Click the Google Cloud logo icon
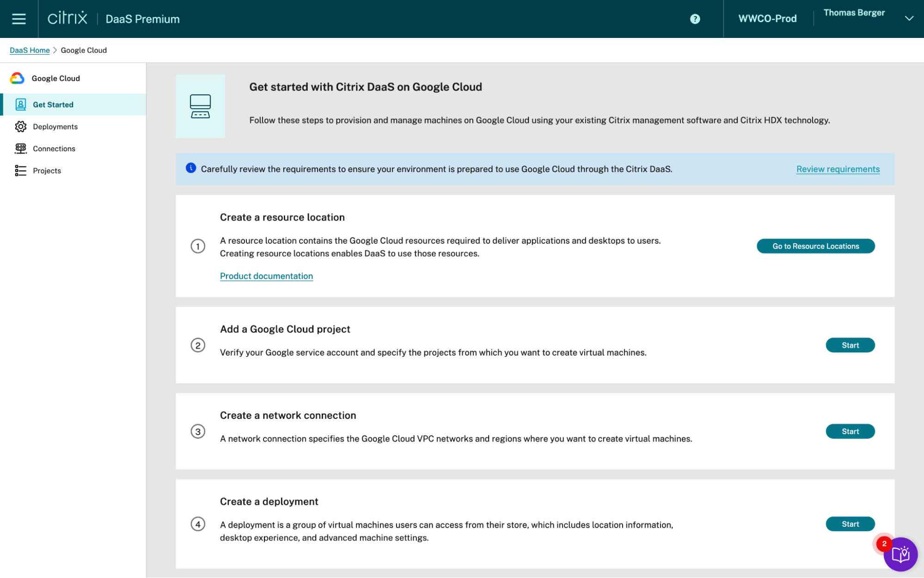This screenshot has height=578, width=924. coord(18,78)
